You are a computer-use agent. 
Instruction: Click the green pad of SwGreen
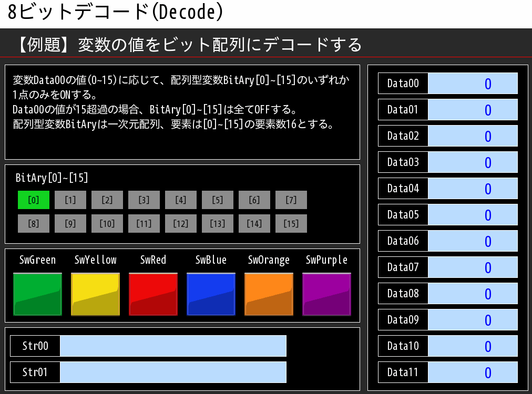(37, 293)
